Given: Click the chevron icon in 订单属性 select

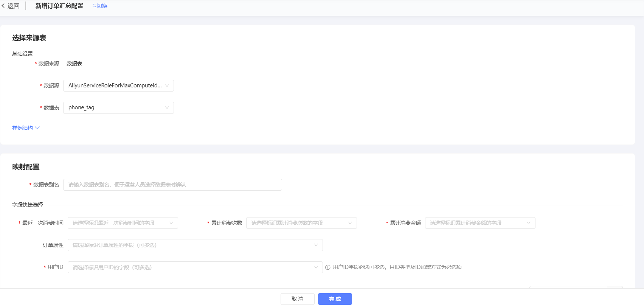Looking at the screenshot, I should click(x=316, y=245).
